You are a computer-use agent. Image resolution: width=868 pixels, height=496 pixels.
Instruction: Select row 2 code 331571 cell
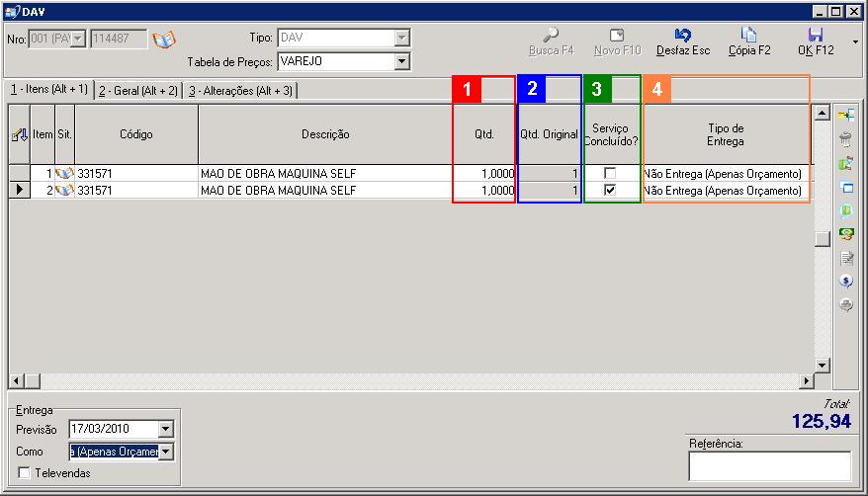[136, 191]
